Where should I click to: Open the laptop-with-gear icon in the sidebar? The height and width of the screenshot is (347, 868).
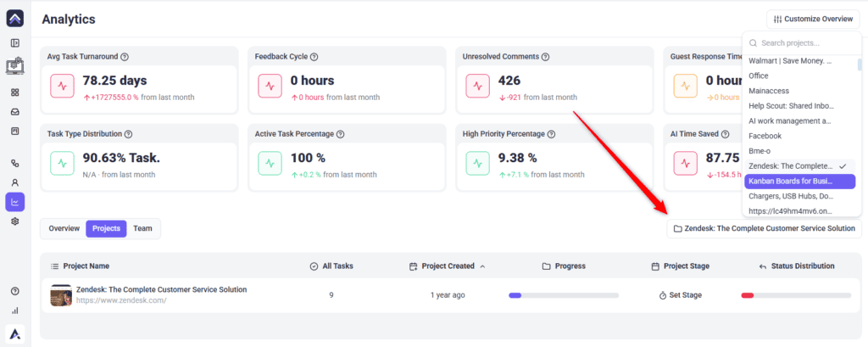tap(15, 66)
